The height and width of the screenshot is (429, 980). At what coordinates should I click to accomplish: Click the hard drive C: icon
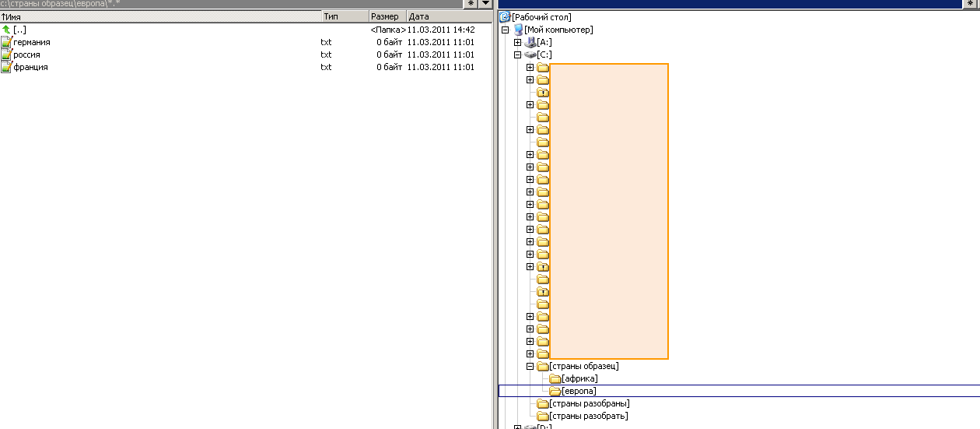530,55
